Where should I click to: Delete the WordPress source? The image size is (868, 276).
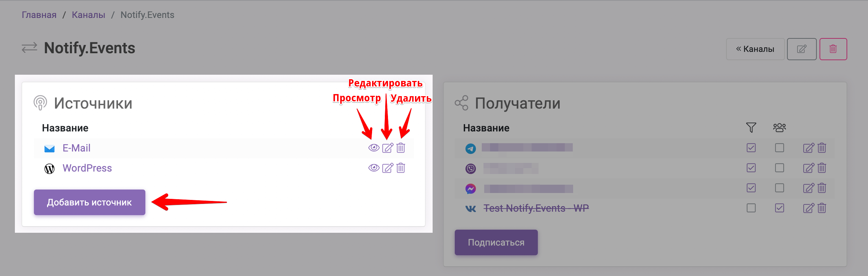(401, 168)
